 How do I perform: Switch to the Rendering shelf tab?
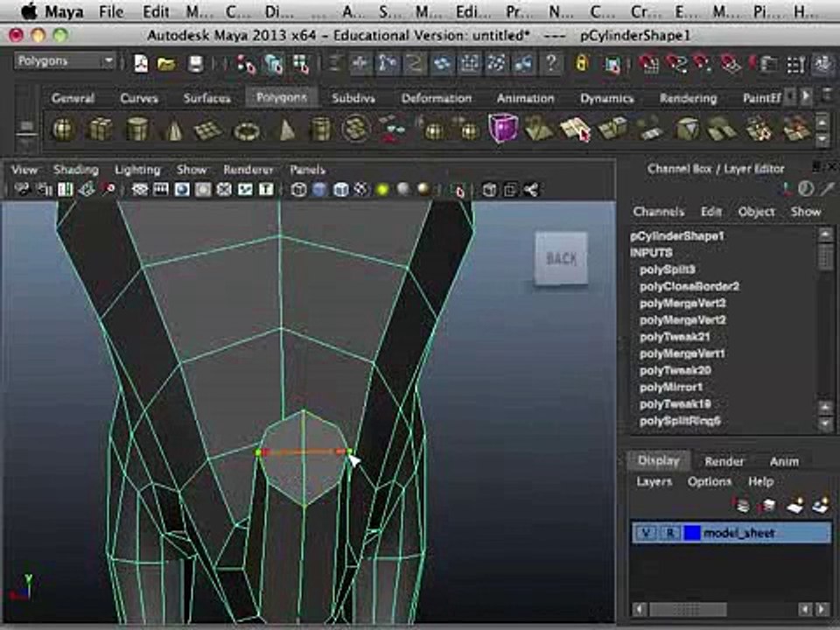tap(688, 98)
